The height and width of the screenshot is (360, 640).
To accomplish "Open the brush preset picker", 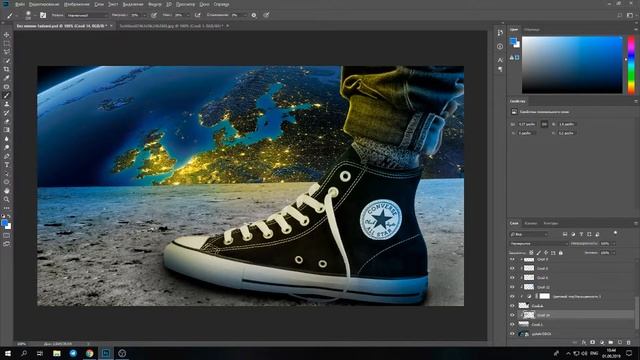I will 28,15.
